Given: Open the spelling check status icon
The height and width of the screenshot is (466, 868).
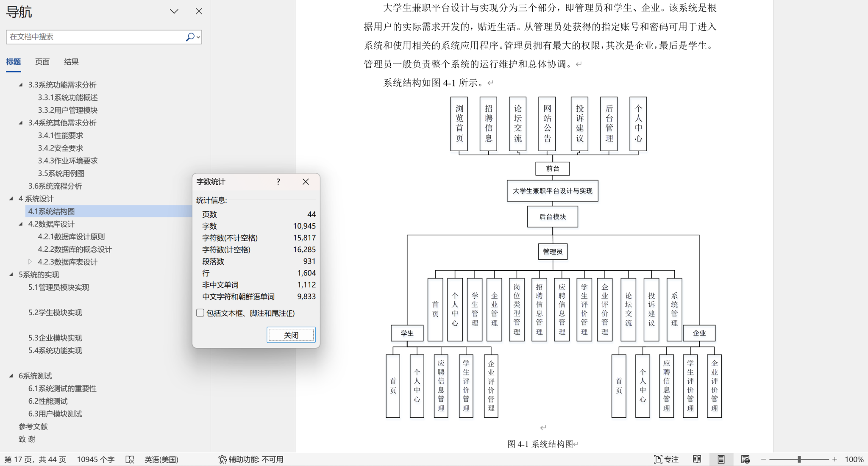Looking at the screenshot, I should [x=130, y=459].
